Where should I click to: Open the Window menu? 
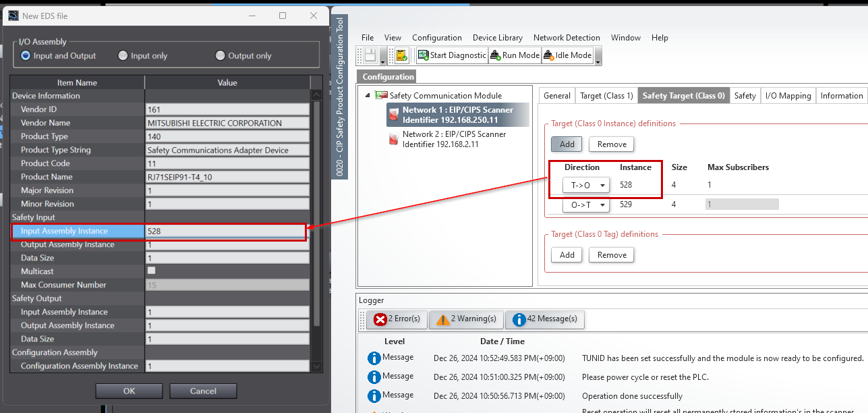point(626,38)
